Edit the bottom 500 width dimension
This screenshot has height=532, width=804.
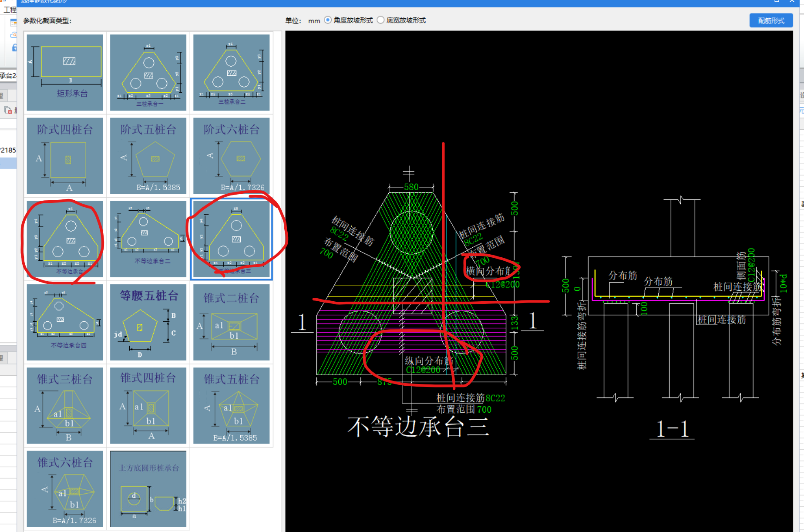(340, 382)
